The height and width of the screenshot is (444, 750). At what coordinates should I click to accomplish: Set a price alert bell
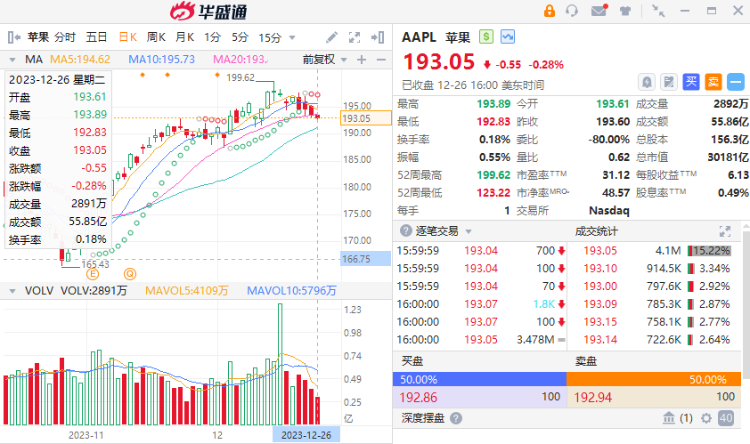(647, 82)
